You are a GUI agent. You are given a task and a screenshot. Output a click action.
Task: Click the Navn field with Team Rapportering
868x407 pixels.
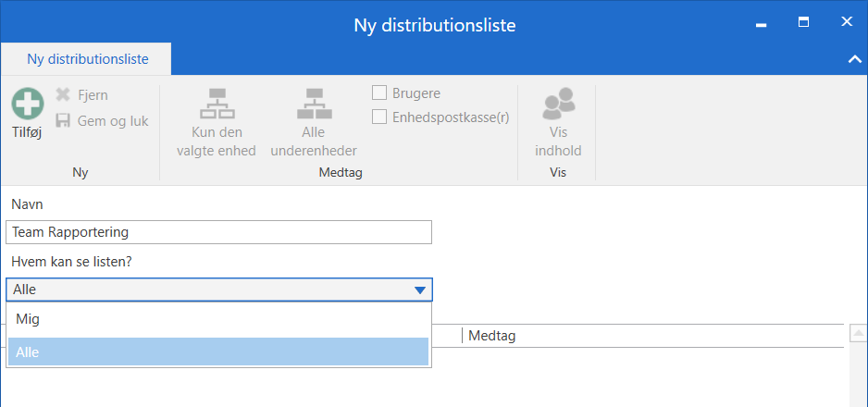coord(218,232)
